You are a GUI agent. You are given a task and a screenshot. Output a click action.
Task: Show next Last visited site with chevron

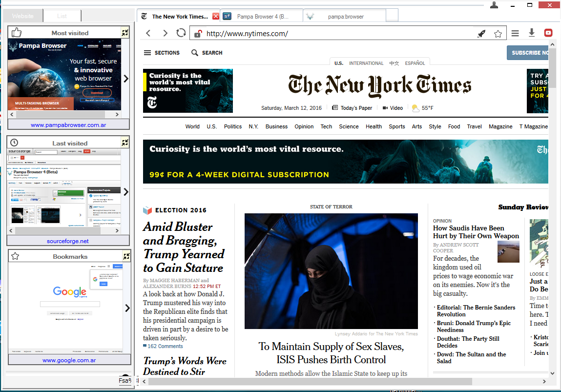coord(126,191)
